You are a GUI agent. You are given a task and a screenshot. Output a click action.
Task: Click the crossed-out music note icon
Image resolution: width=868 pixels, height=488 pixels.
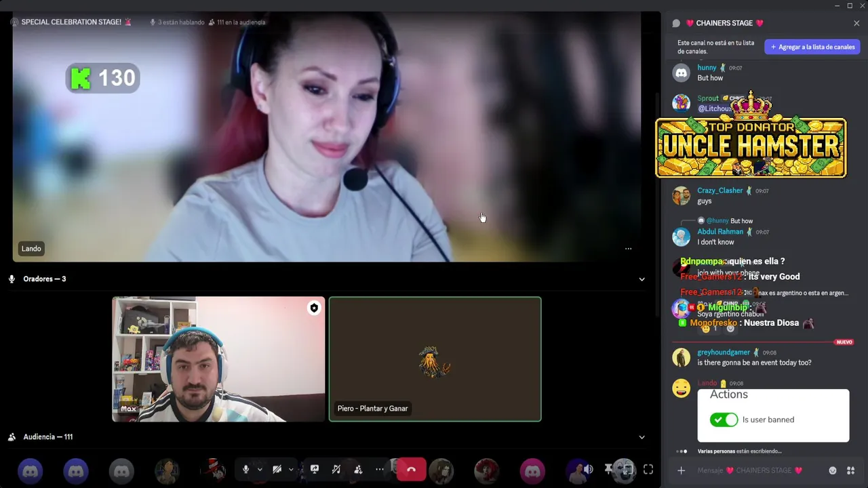coord(336,469)
